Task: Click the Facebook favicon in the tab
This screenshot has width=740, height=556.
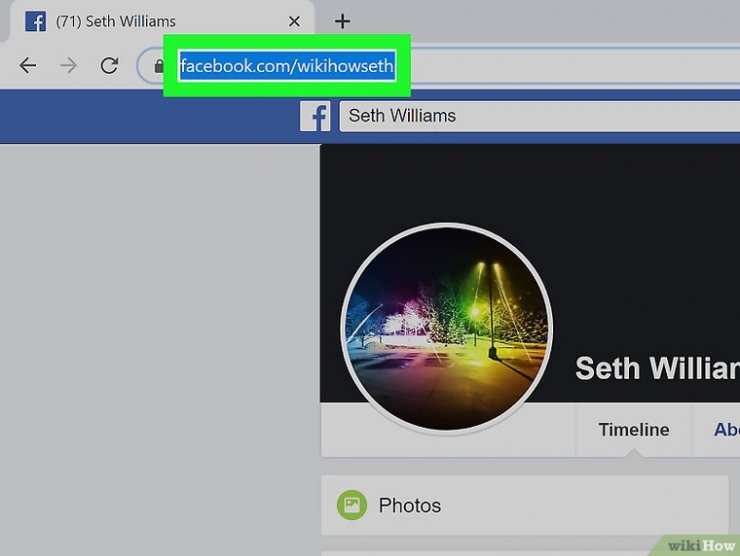Action: coord(35,22)
